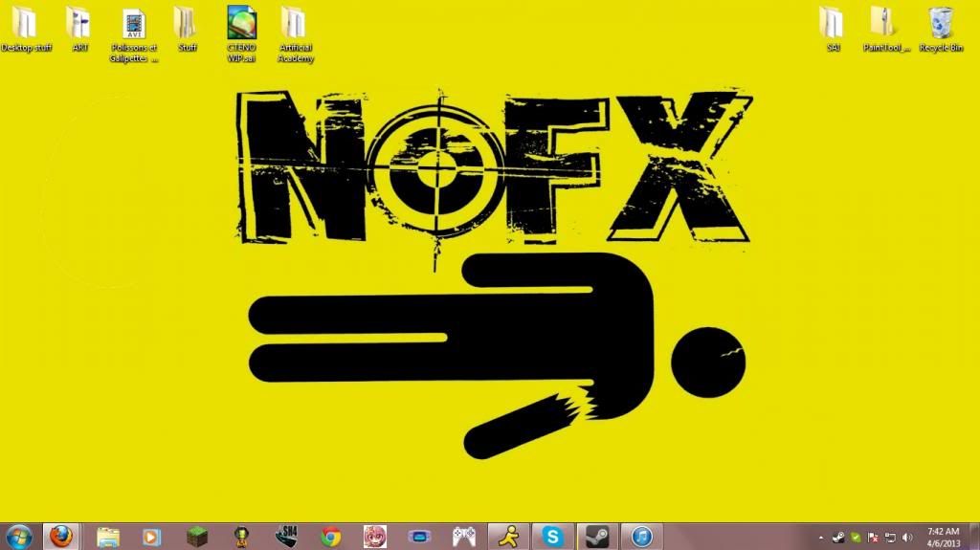Open Windows Explorer from the taskbar
The width and height of the screenshot is (980, 550).
pos(107,537)
